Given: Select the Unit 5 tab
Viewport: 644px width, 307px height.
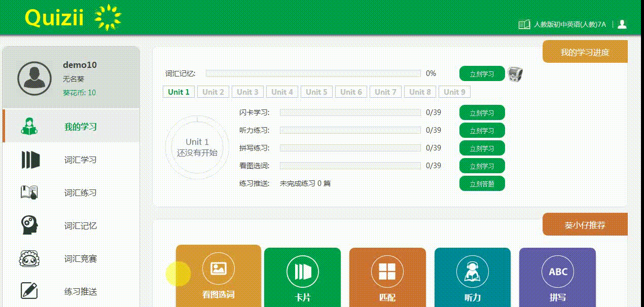Looking at the screenshot, I should [316, 92].
